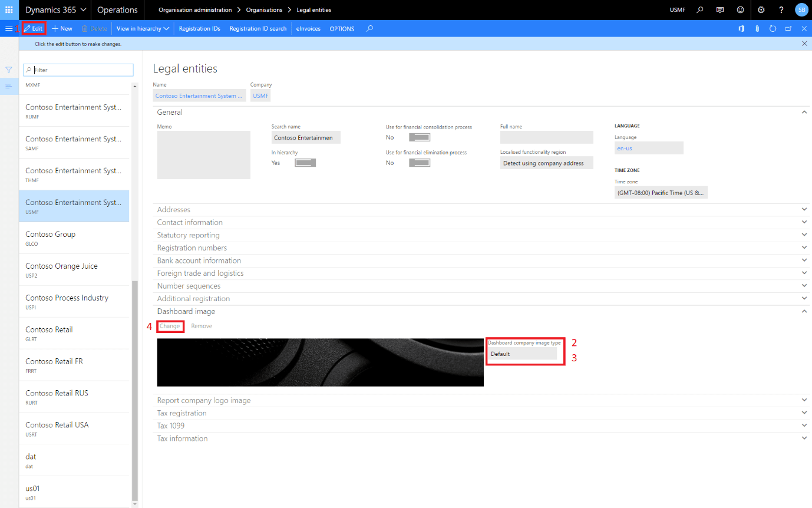Refresh the page with the refresh icon
The width and height of the screenshot is (812, 508).
point(773,28)
